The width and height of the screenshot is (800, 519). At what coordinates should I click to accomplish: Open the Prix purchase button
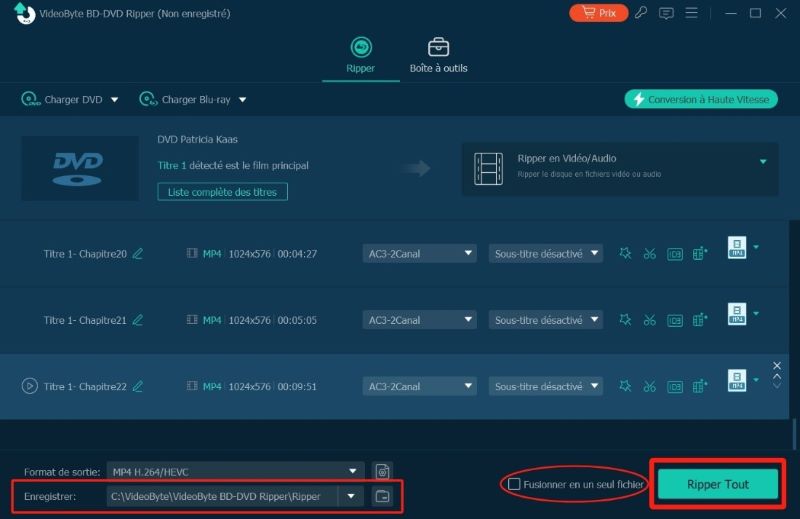point(598,13)
